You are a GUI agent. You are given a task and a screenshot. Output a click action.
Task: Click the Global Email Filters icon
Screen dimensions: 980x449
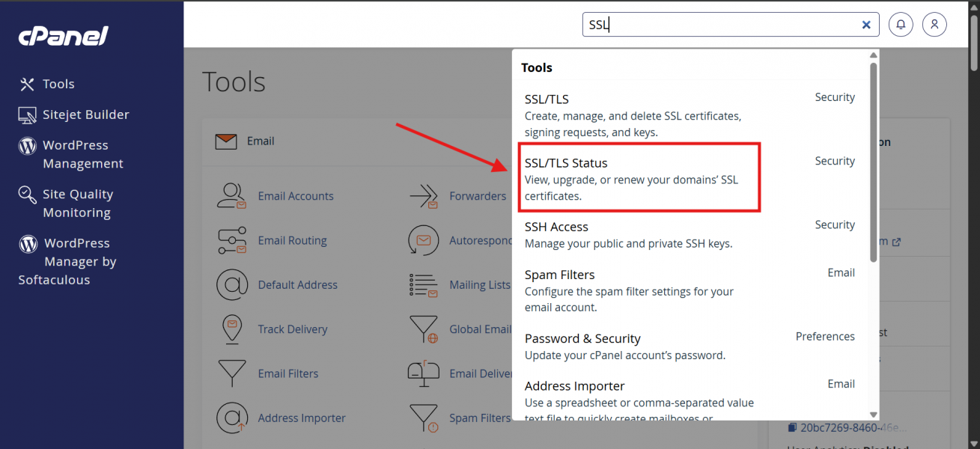[x=423, y=329]
